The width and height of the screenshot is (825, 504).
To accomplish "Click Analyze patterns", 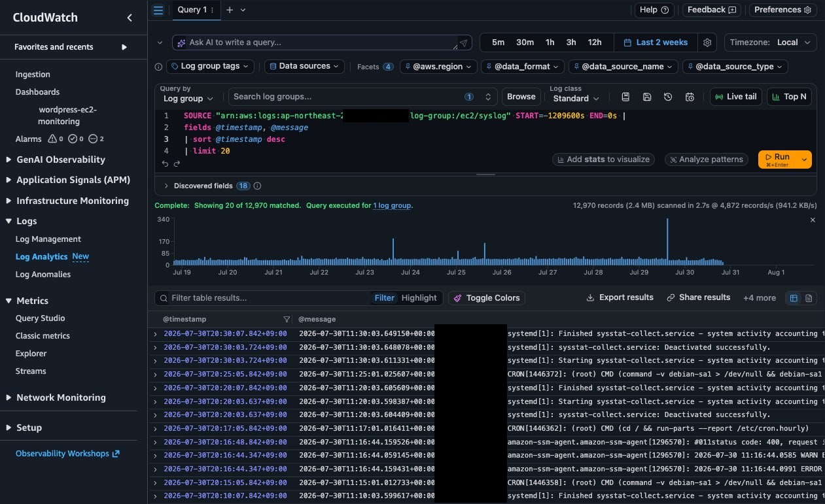I will (707, 160).
